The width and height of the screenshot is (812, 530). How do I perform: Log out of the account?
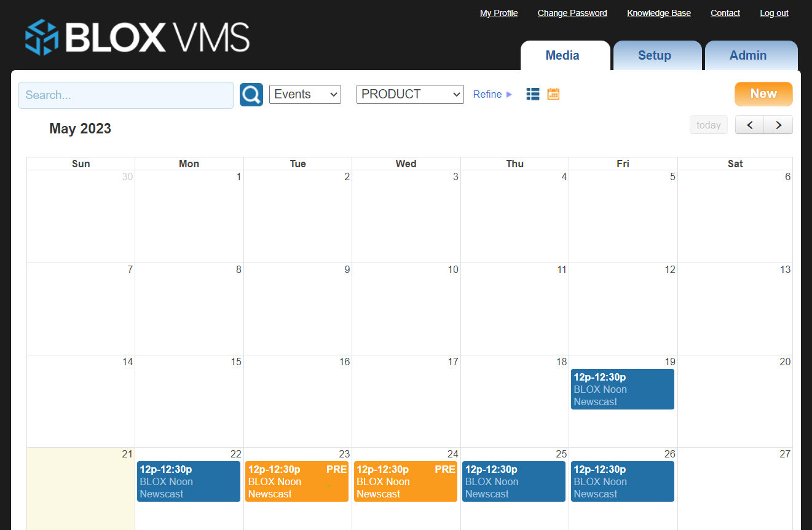(774, 13)
